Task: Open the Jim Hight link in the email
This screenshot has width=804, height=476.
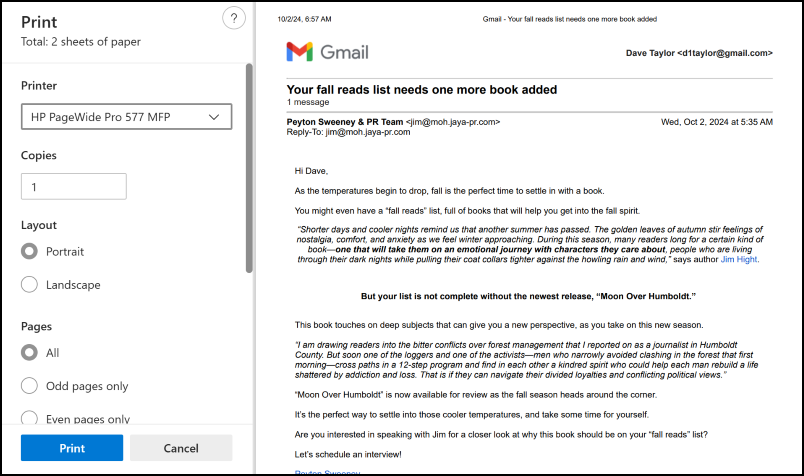Action: click(x=739, y=260)
